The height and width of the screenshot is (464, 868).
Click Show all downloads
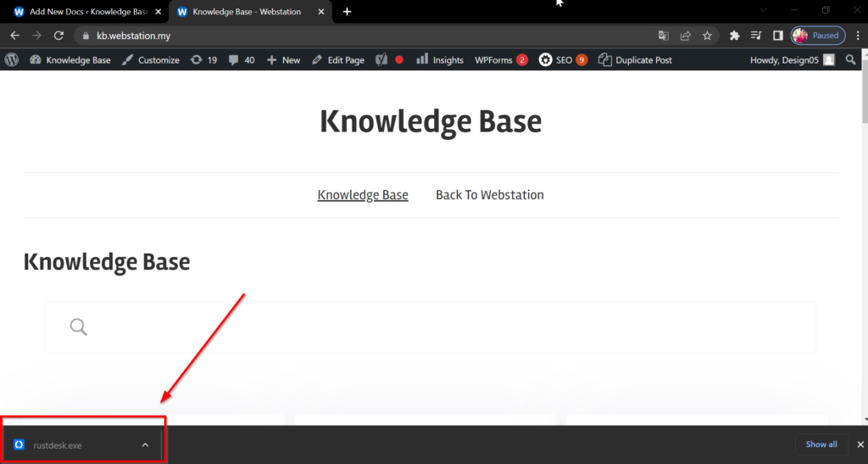tap(821, 444)
